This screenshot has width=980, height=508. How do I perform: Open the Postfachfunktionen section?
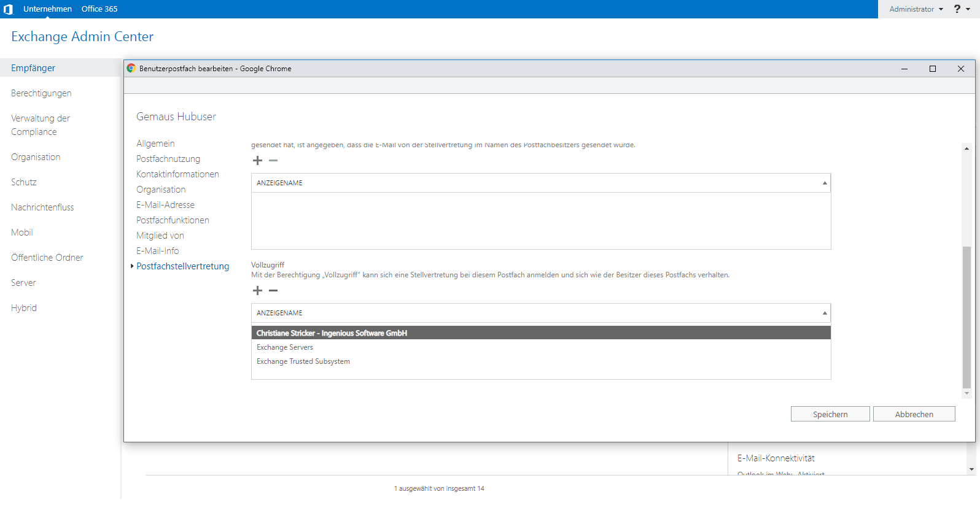[173, 220]
